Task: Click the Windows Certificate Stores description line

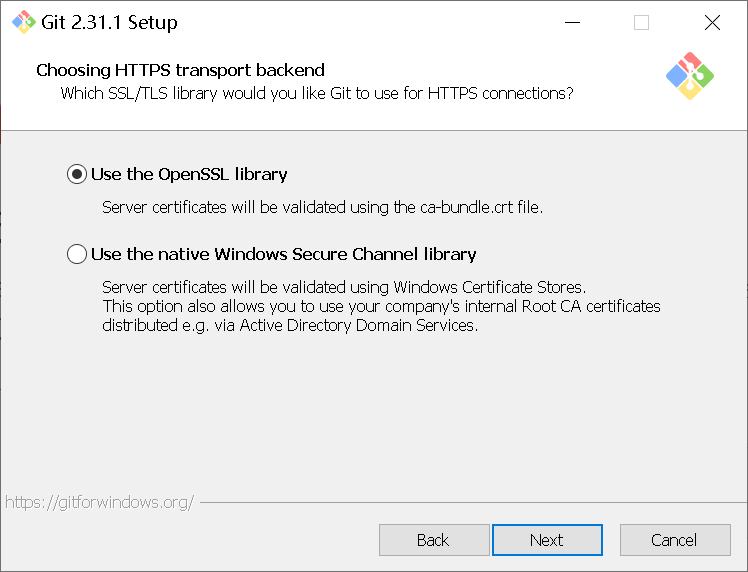Action: coord(344,288)
